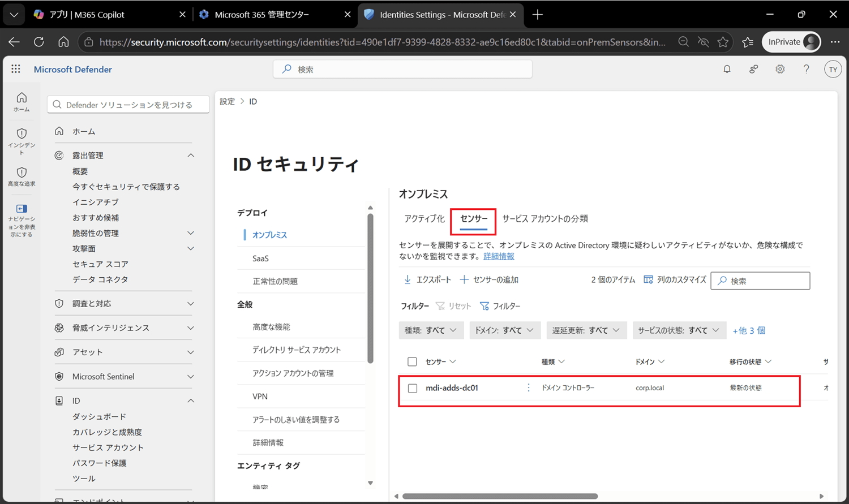849x504 pixels.
Task: Open the 詳細情報 link in description
Action: (499, 256)
